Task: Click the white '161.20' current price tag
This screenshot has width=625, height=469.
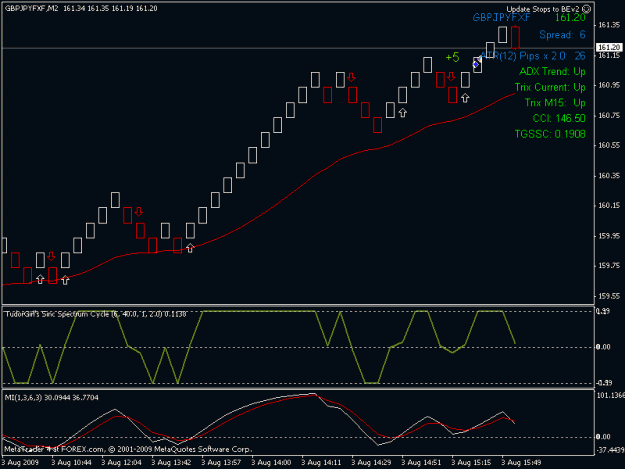Action: point(609,47)
